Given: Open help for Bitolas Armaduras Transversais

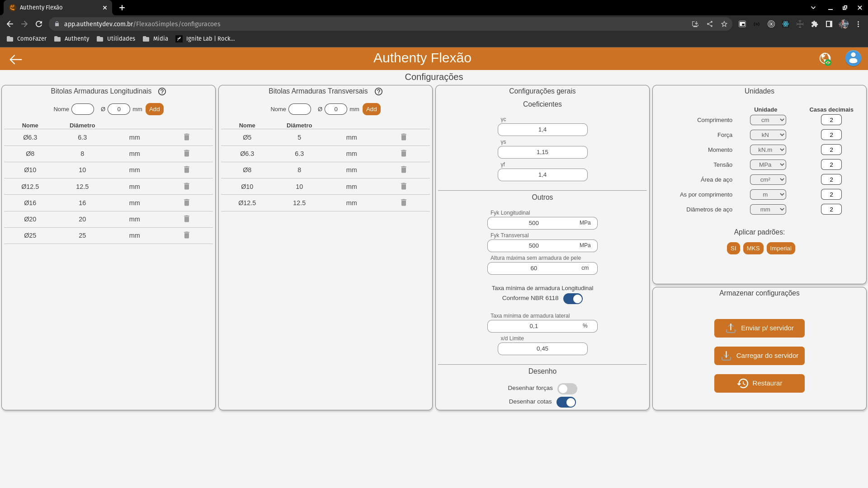Looking at the screenshot, I should [379, 91].
